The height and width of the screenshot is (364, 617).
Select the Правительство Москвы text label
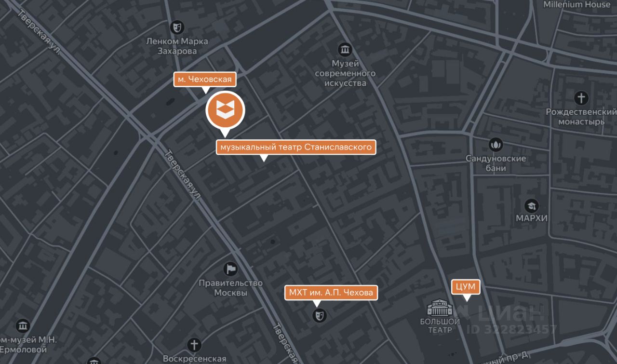coord(231,288)
